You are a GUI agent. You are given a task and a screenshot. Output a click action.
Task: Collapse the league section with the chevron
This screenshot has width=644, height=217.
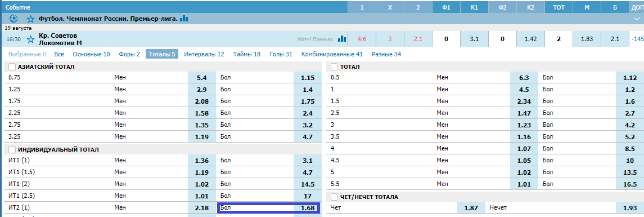(637, 19)
